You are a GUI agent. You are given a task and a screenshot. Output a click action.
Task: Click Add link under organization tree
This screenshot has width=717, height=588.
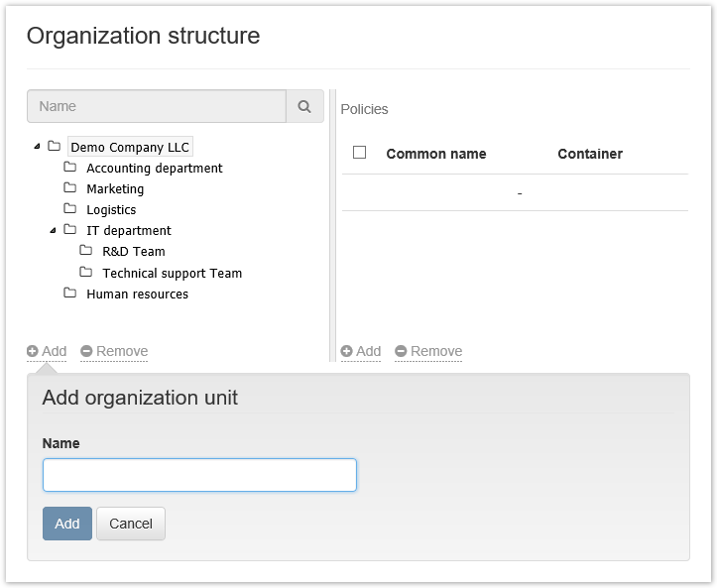48,351
